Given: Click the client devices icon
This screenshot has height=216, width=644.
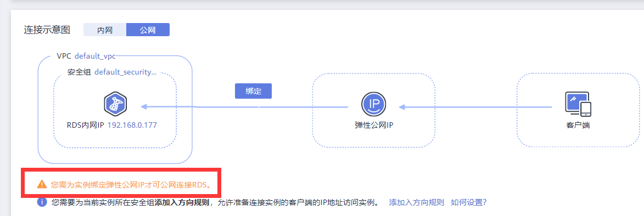Looking at the screenshot, I should click(578, 104).
